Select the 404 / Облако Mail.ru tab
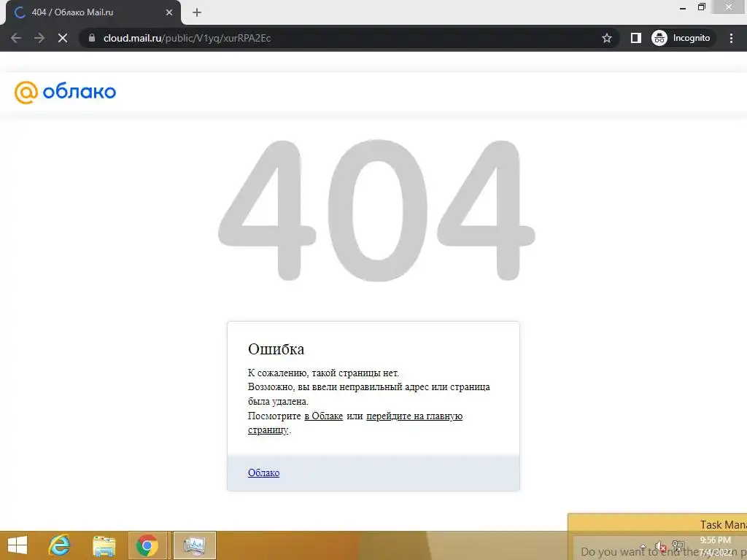This screenshot has height=560, width=747. click(x=93, y=12)
